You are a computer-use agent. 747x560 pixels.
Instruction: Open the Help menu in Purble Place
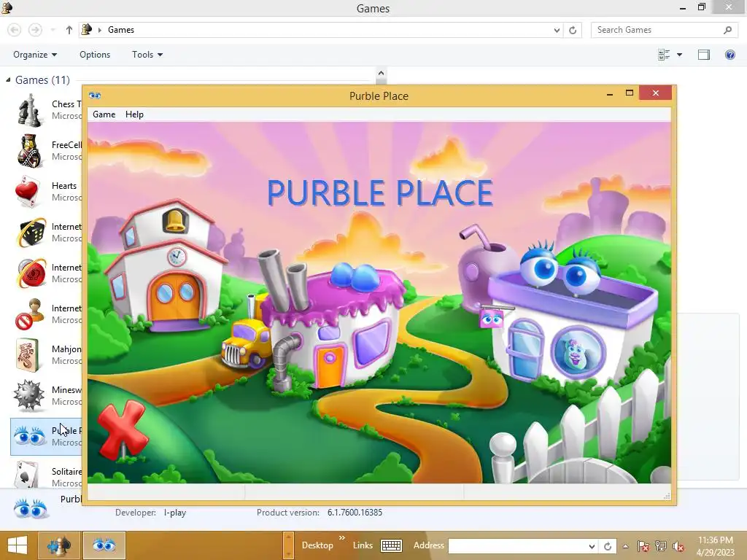pyautogui.click(x=134, y=114)
